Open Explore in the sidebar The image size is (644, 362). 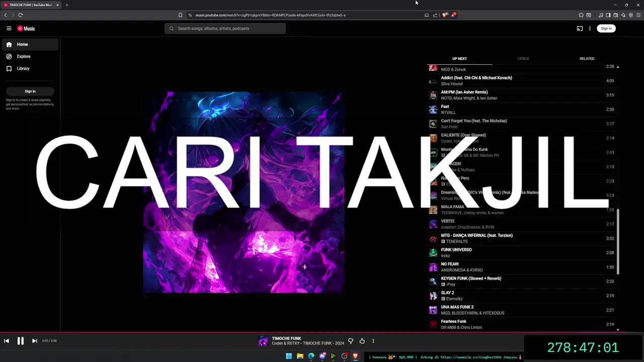tap(30, 56)
